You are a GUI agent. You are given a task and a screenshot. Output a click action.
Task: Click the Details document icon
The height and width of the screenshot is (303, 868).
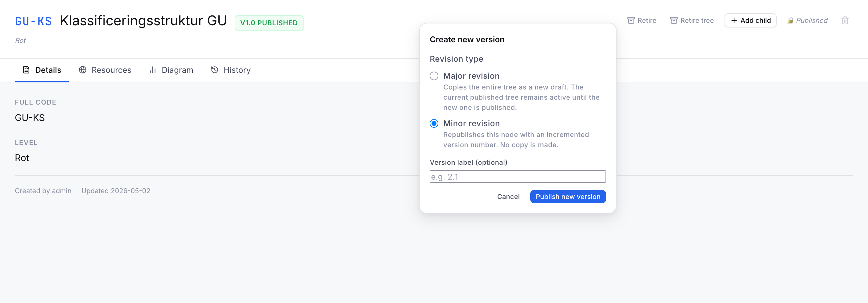[26, 70]
